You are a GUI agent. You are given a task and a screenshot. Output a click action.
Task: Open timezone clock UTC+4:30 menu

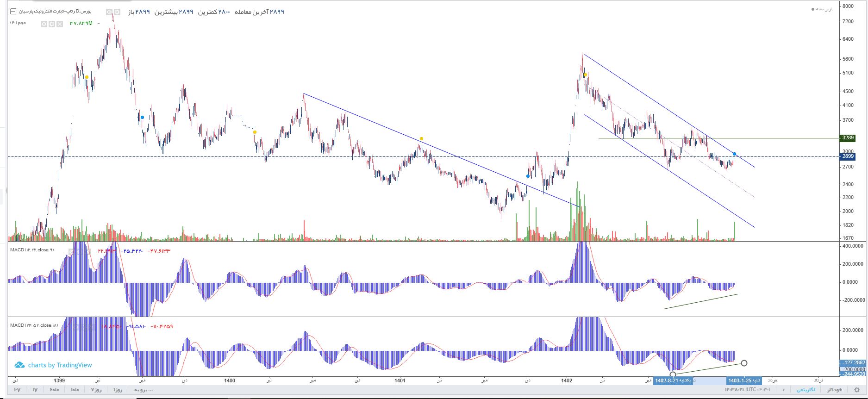(x=742, y=390)
